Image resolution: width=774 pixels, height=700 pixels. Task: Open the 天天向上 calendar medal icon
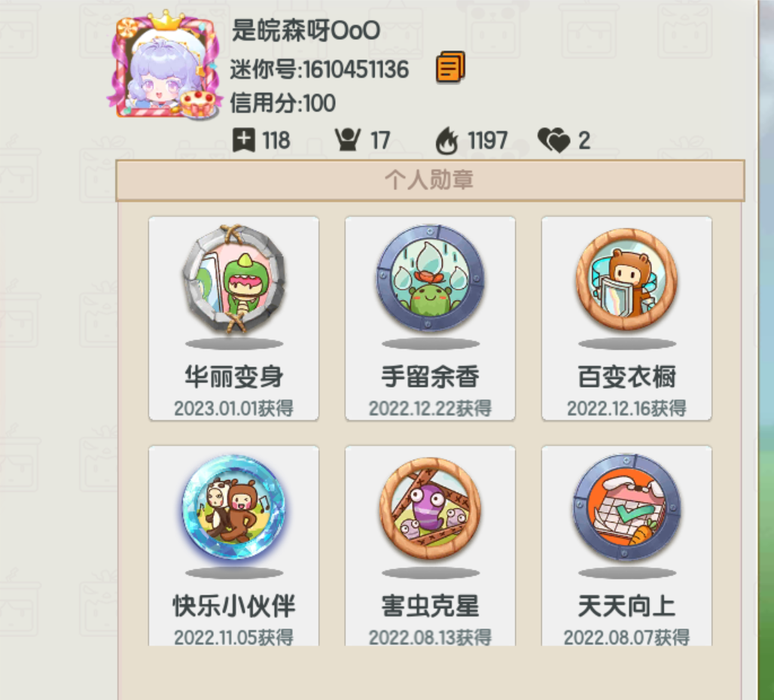click(626, 507)
